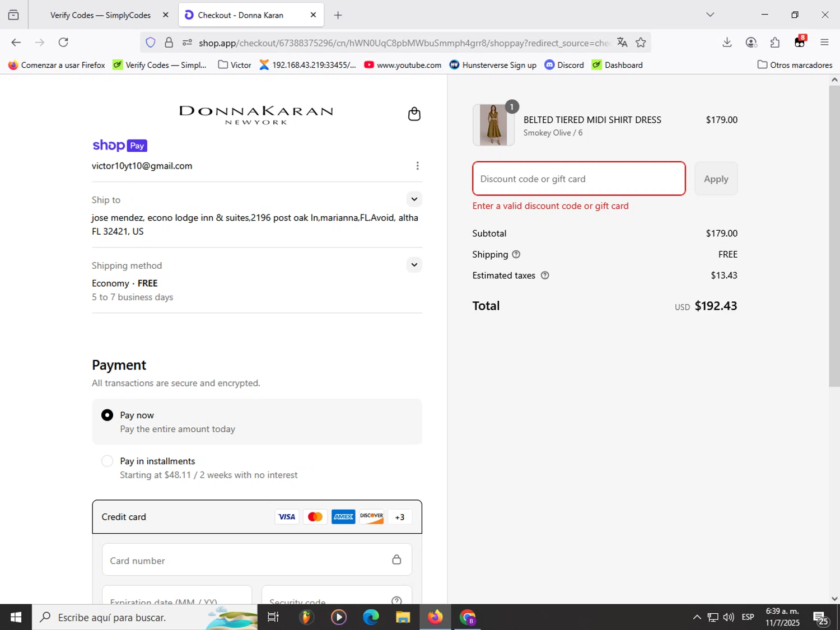Click the Security code help icon
Screen dimensions: 840x630
pos(396,600)
